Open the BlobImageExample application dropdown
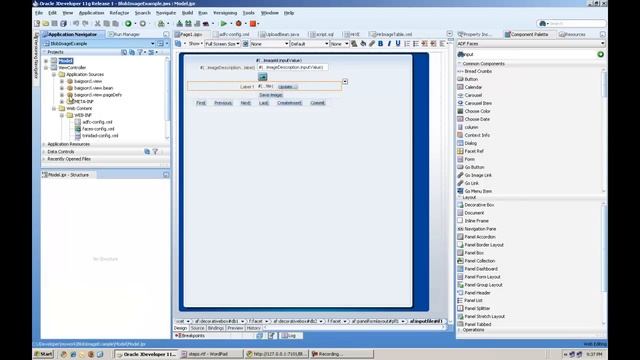 click(153, 44)
